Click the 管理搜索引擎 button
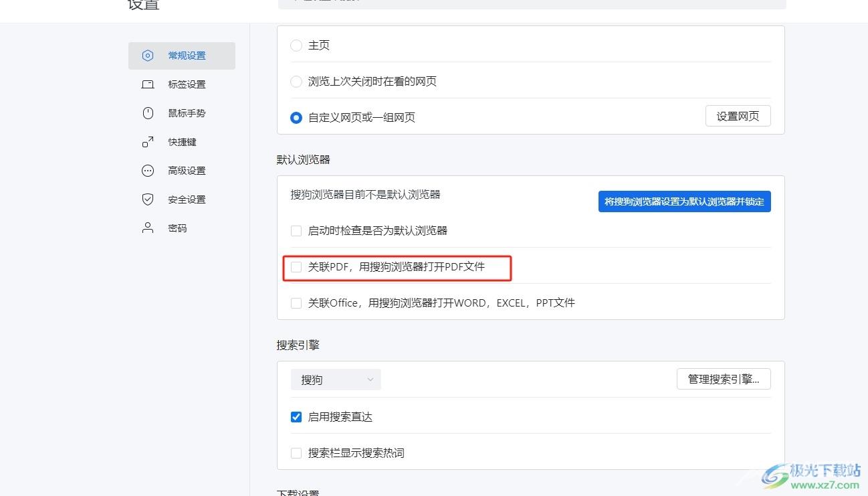Image resolution: width=868 pixels, height=496 pixels. pyautogui.click(x=724, y=379)
